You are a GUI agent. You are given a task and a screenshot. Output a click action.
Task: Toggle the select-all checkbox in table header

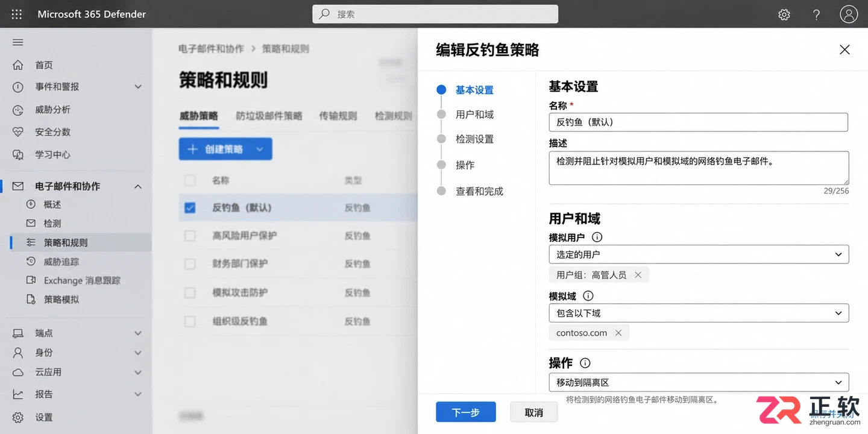pos(190,180)
